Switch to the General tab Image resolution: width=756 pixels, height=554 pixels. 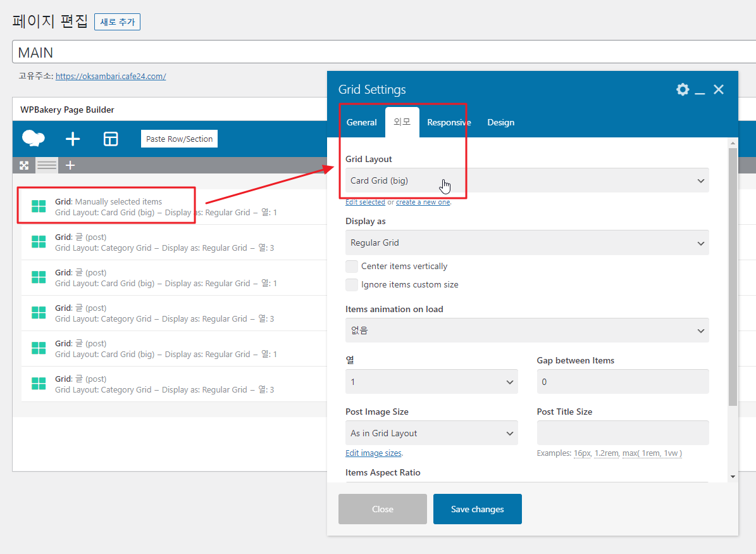coord(362,123)
